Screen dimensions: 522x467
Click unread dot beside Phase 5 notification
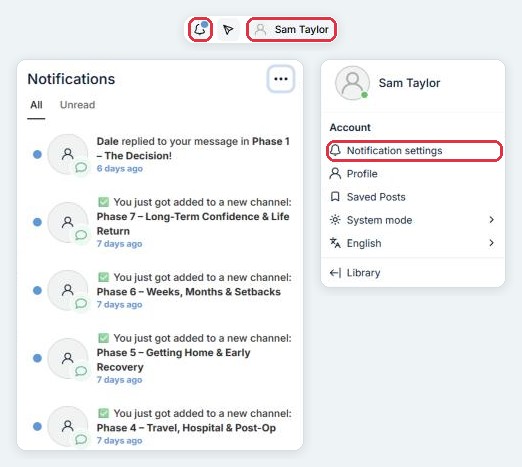37,358
